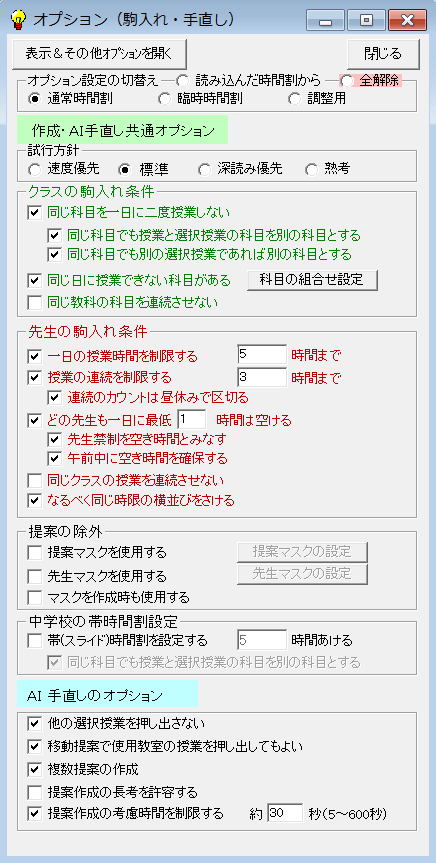Click the 授業の連続 limit input field
Image resolution: width=436 pixels, height=863 pixels.
262,378
